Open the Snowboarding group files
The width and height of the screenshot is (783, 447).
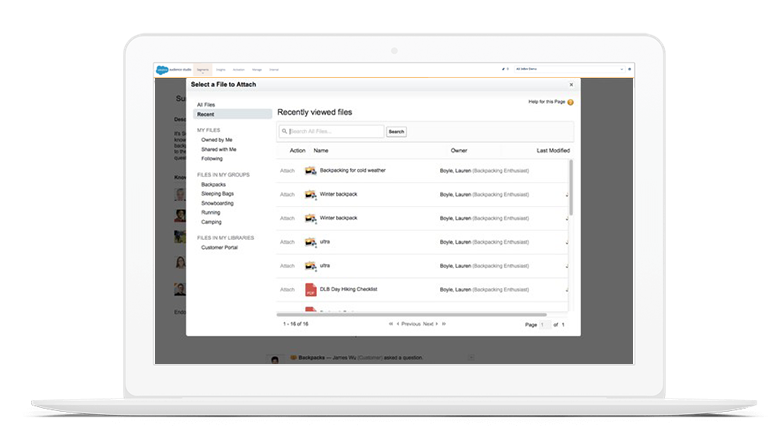pos(217,203)
